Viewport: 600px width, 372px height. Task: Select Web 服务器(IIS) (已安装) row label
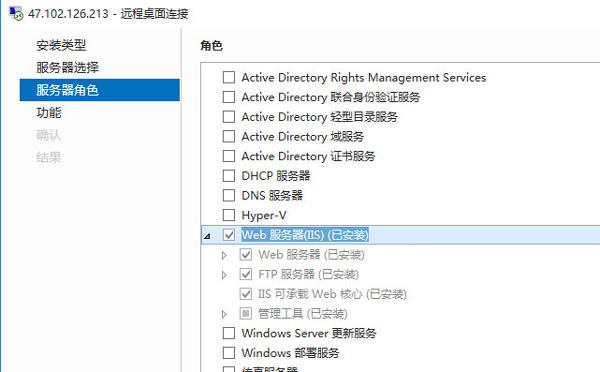(x=305, y=235)
